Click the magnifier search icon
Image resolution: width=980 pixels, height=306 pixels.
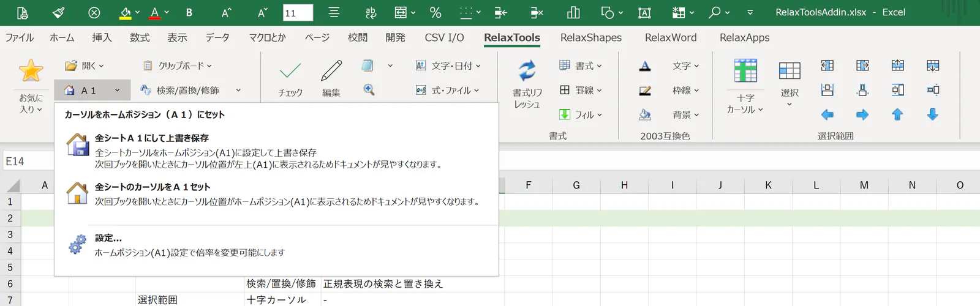pos(369,90)
